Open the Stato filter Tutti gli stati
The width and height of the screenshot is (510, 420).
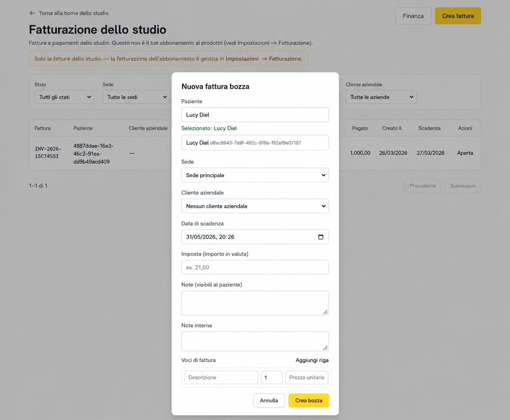tap(65, 97)
